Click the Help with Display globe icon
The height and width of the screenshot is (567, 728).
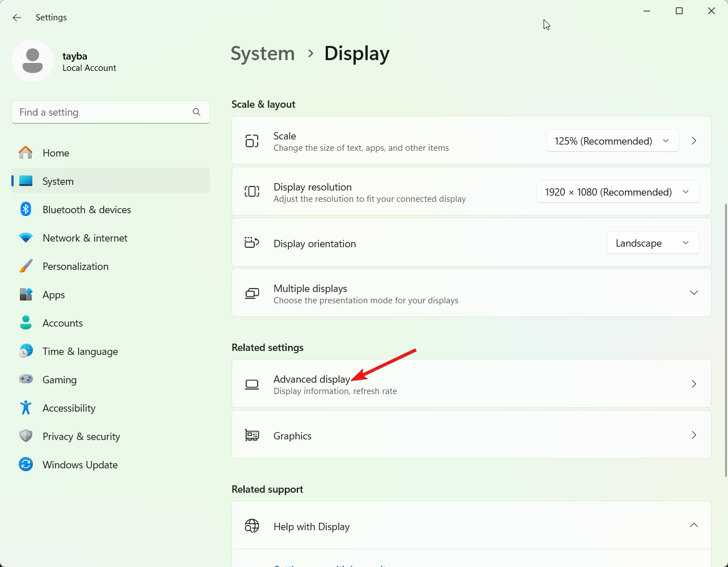point(252,526)
